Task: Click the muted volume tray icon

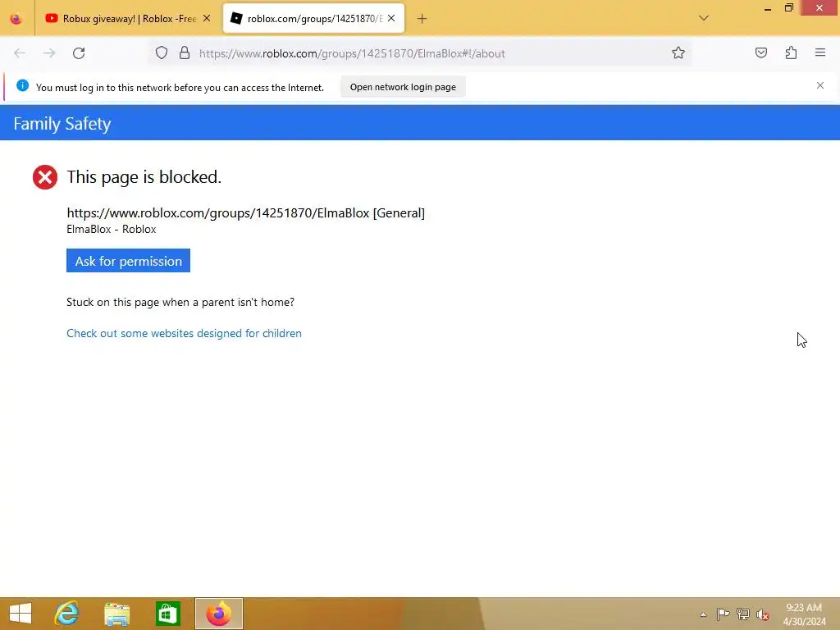Action: (763, 614)
